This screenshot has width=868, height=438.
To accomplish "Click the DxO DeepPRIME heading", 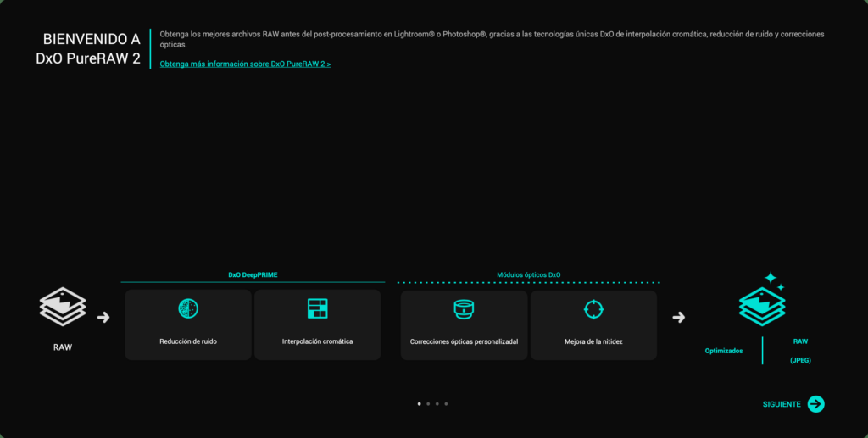I will coord(253,274).
